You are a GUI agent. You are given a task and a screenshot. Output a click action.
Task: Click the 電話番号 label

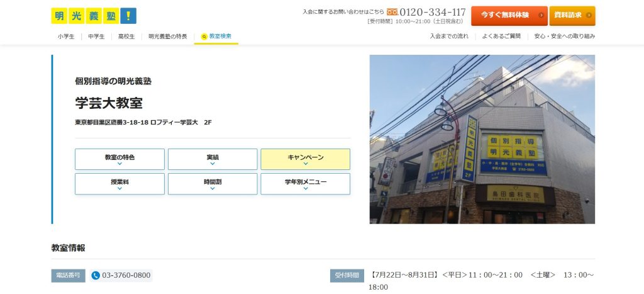(68, 276)
